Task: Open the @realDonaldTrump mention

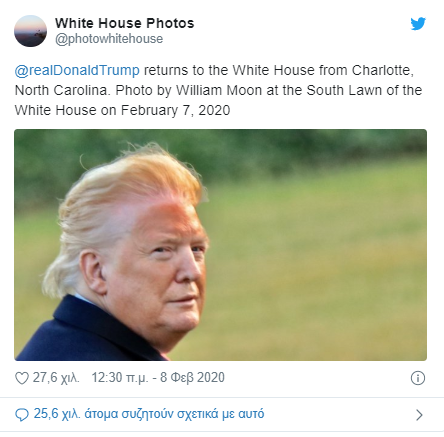Action: click(77, 71)
